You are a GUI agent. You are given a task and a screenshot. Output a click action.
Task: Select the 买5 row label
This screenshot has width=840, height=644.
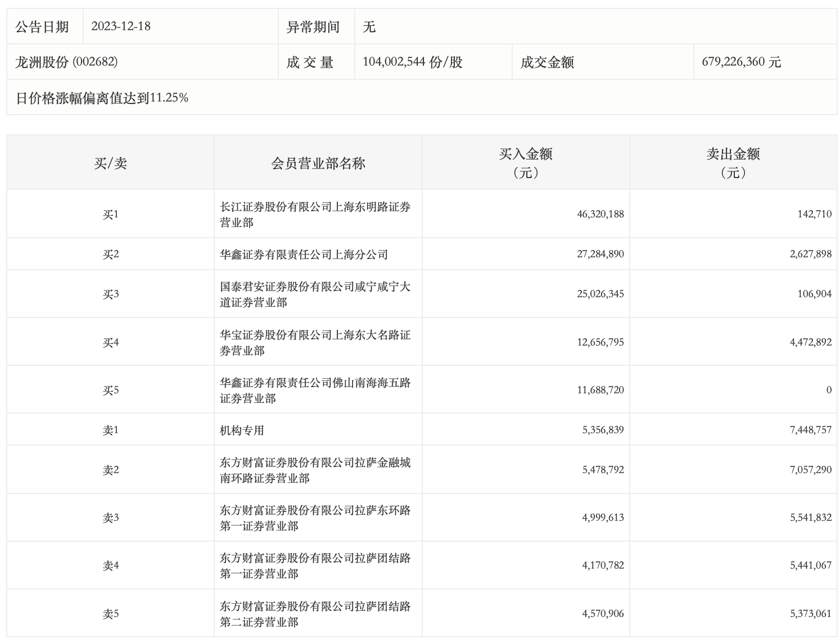[x=111, y=390]
